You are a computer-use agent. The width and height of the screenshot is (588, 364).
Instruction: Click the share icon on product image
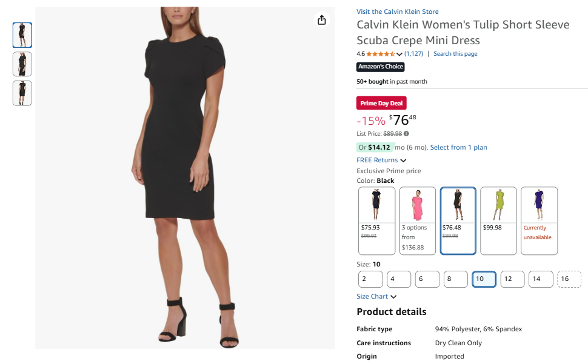[321, 20]
